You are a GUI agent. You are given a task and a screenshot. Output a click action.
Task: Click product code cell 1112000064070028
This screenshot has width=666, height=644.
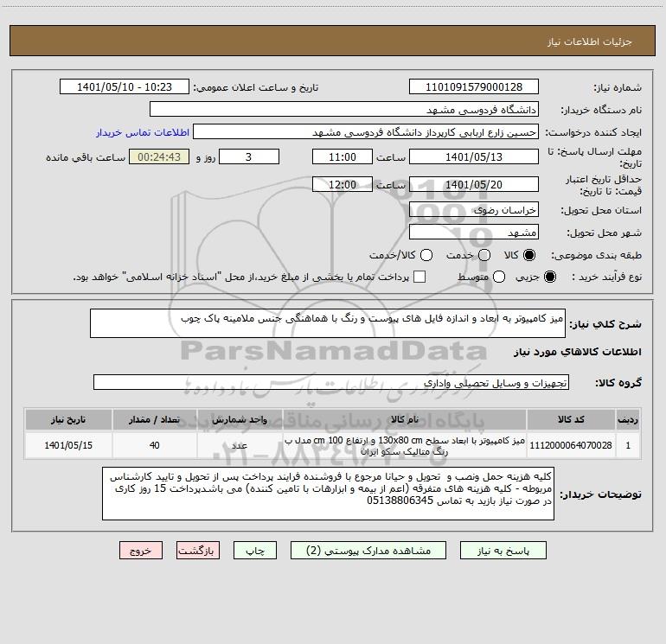[571, 445]
